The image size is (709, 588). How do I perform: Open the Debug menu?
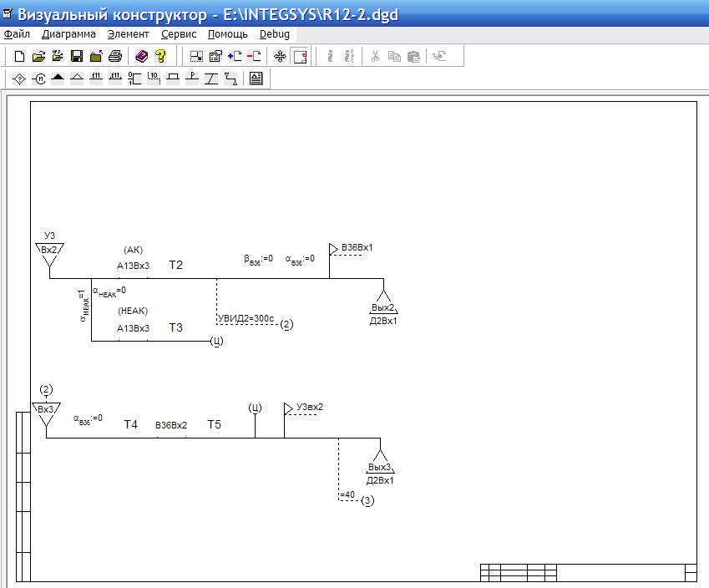(x=275, y=34)
